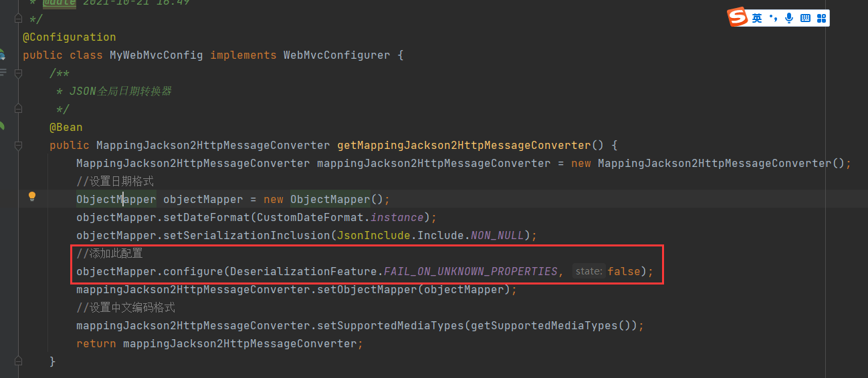
Task: Click the yellow intention lightbulb
Action: (x=31, y=197)
